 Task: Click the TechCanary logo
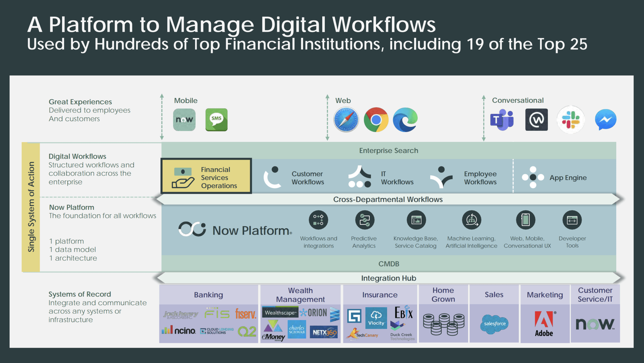362,334
